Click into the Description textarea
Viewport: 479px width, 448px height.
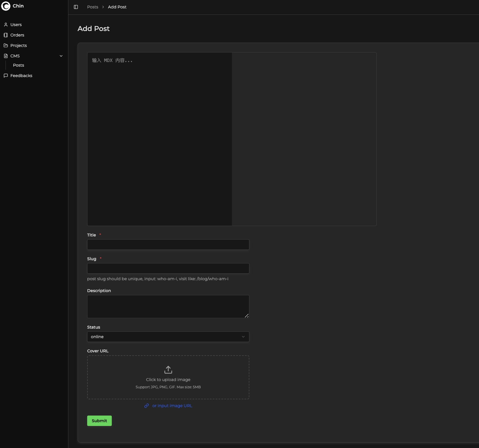click(168, 306)
